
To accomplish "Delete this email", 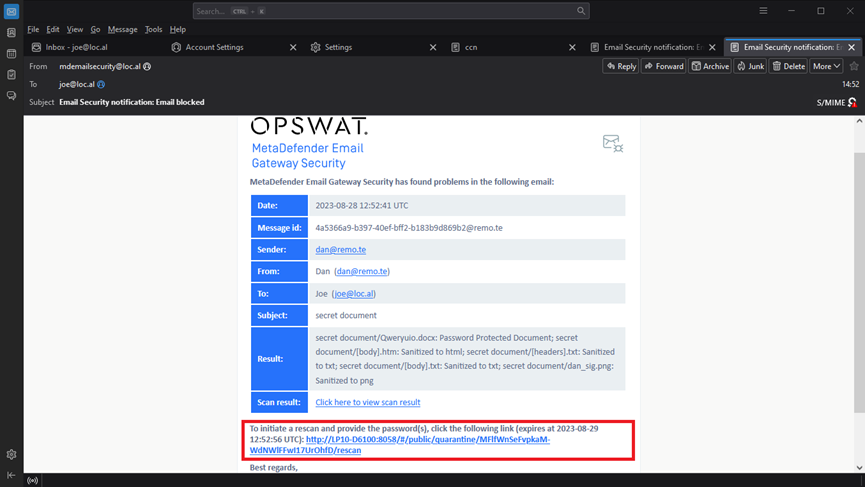I will pos(788,66).
